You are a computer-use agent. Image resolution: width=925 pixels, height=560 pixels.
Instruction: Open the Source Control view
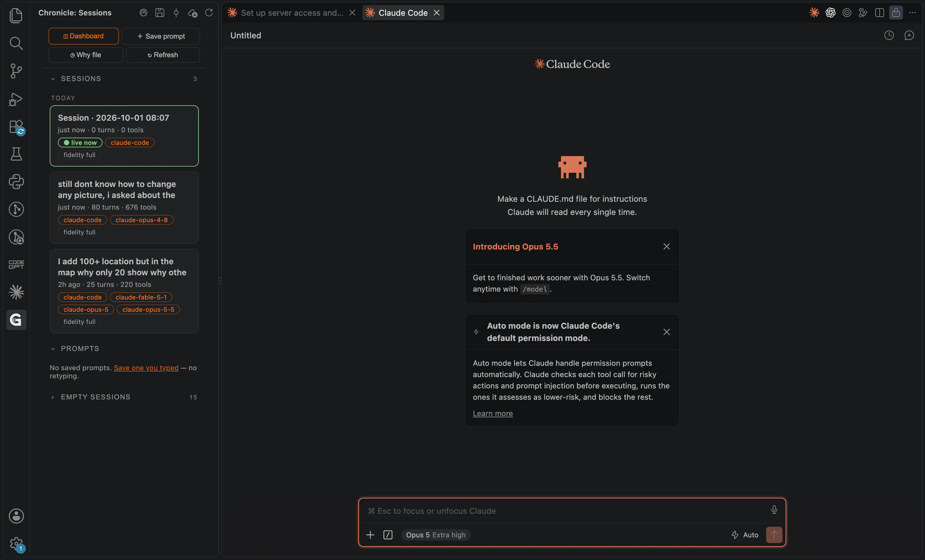point(16,71)
